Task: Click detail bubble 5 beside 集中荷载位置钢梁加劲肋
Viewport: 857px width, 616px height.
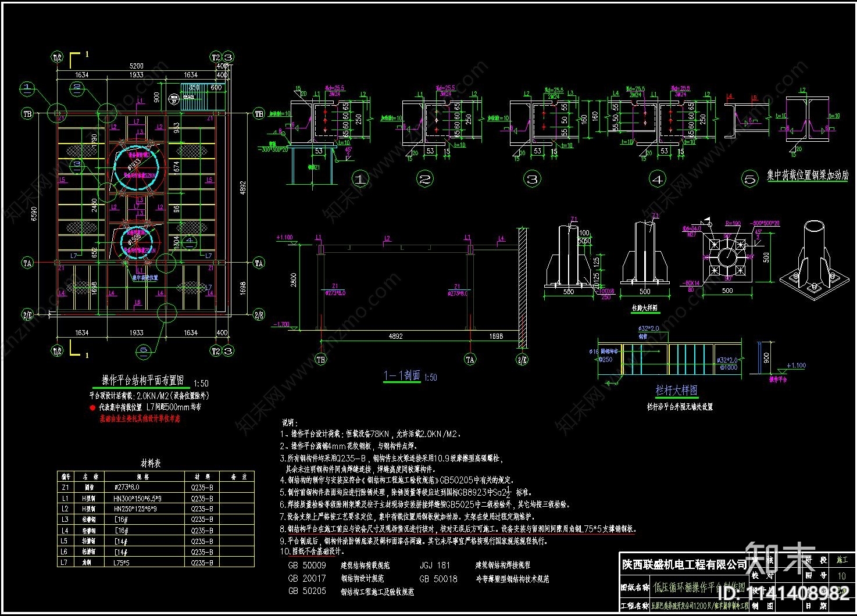Action: point(750,179)
